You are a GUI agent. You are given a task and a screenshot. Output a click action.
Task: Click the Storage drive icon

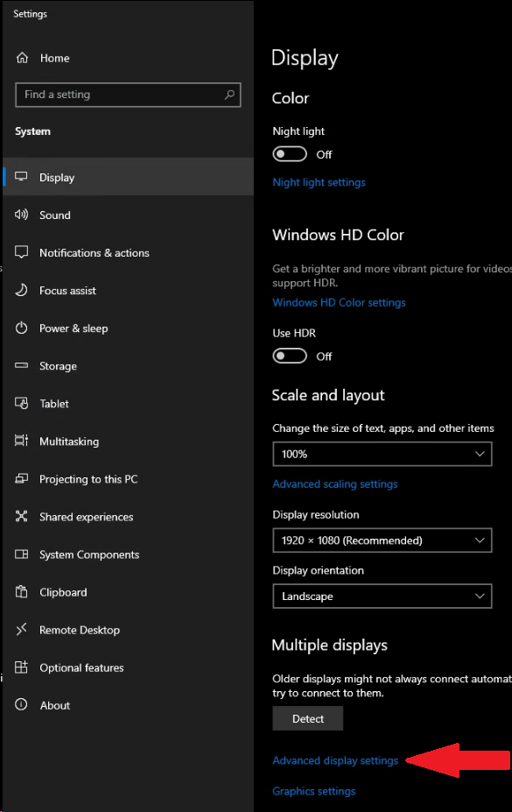tap(21, 365)
